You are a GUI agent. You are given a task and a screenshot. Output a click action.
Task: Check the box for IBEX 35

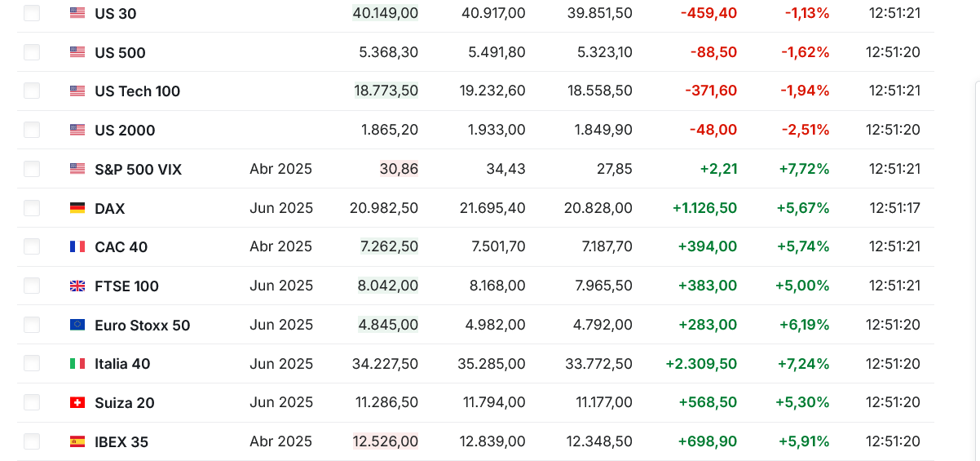[32, 441]
